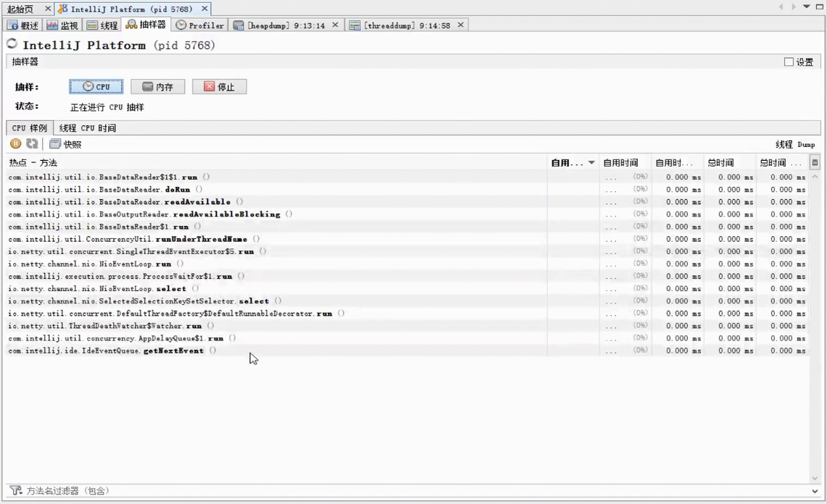Select SelectedSelectionKeySetSelector.select row

[x=408, y=301]
